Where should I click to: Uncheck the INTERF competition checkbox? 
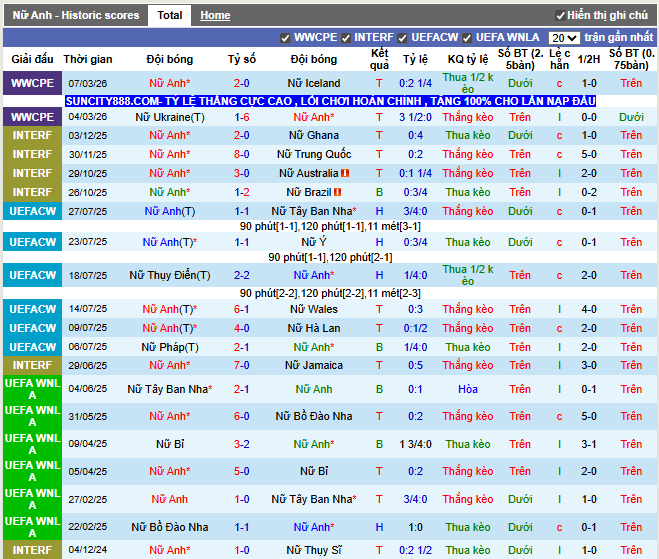click(x=347, y=38)
